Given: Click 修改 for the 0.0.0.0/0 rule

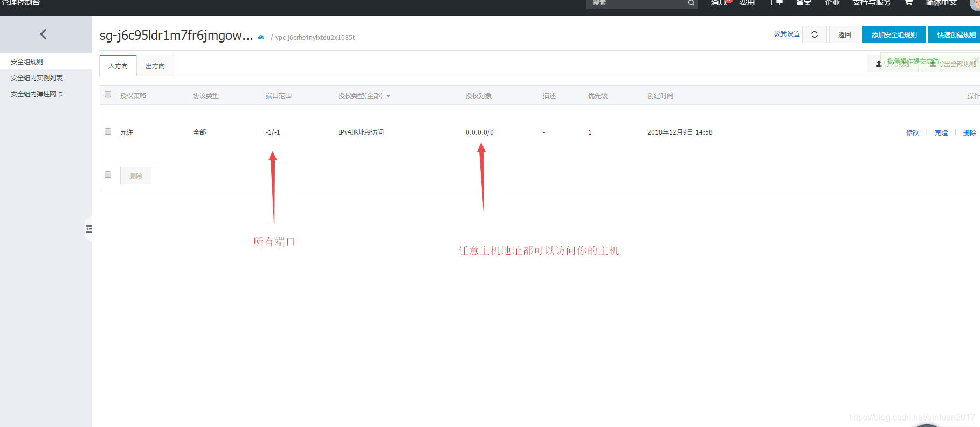Looking at the screenshot, I should (x=913, y=132).
